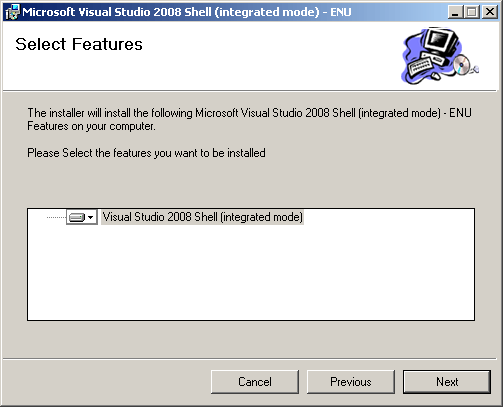Click the computer monitor in header graphic
The image size is (503, 407).
pos(439,43)
